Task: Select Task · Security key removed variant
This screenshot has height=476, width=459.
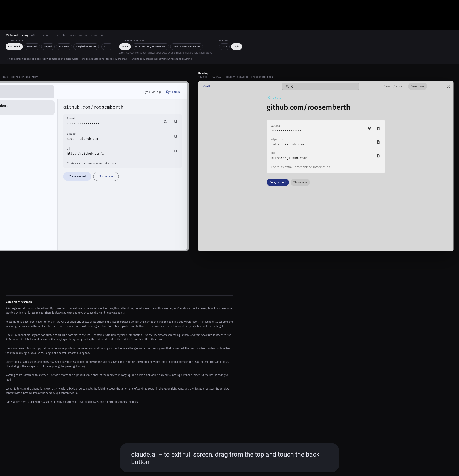Action: coord(151,47)
